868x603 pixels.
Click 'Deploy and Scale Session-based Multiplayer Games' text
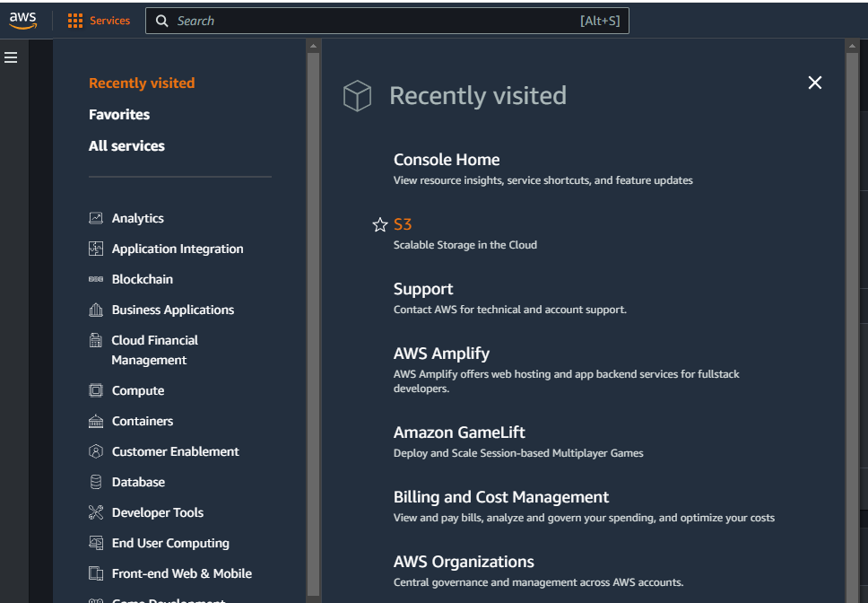pos(518,453)
